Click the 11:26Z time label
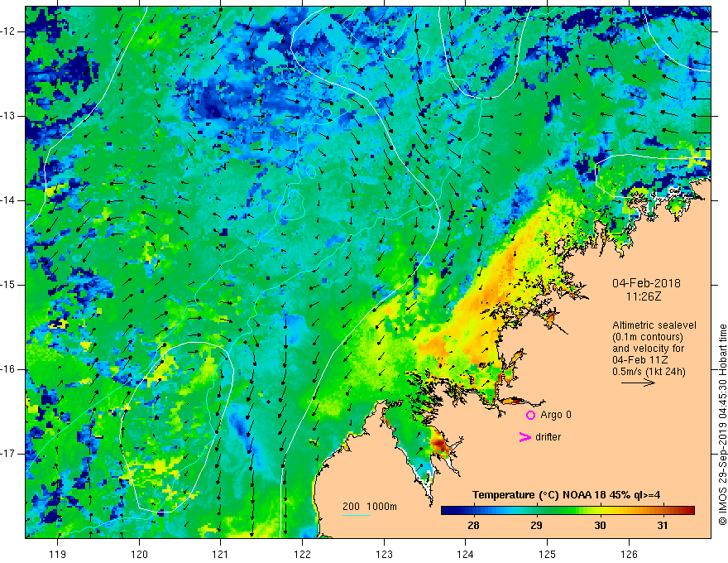The width and height of the screenshot is (728, 563). 643,296
